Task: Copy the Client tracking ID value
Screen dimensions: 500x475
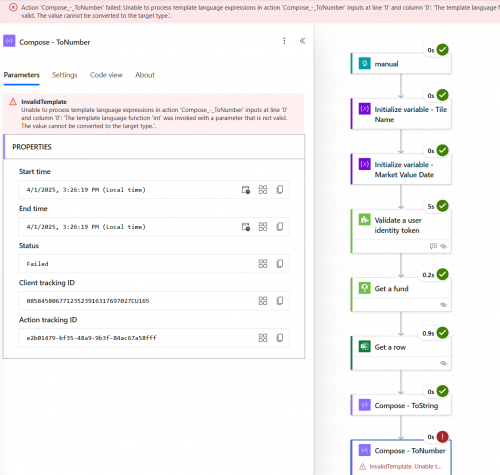Action: tap(280, 301)
